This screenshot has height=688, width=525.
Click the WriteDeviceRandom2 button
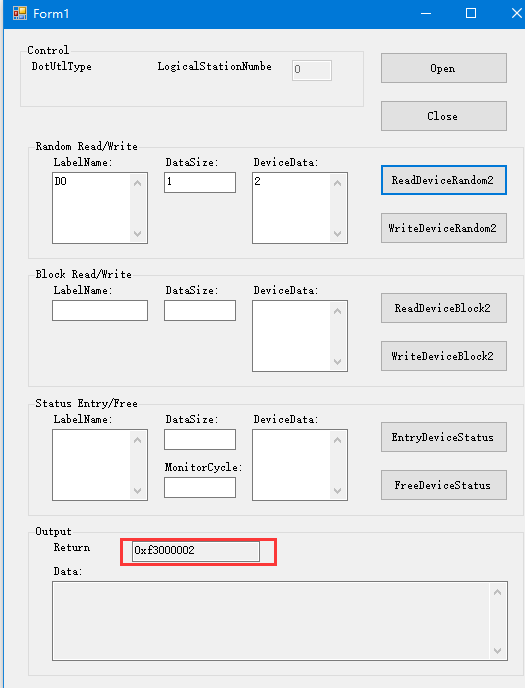tap(443, 228)
